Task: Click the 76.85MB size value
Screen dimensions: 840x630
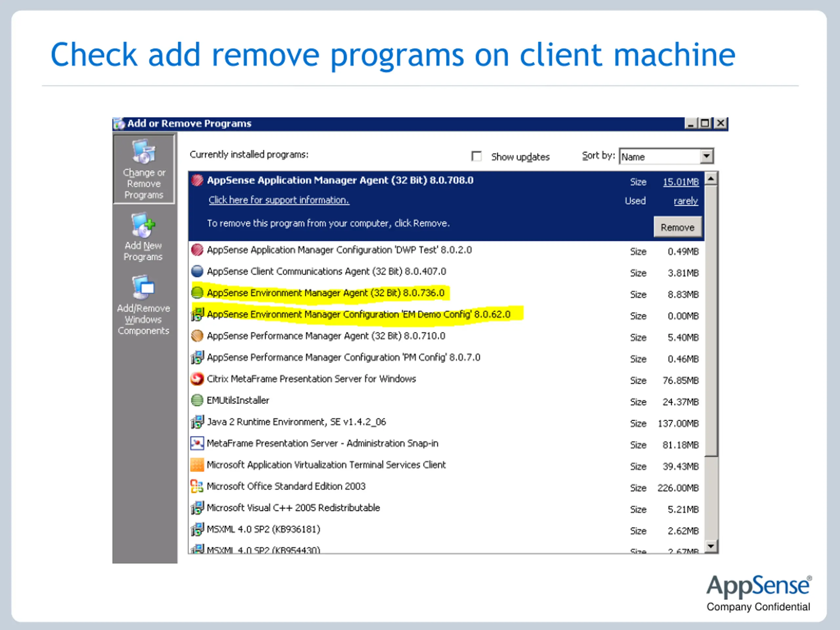Action: point(681,381)
